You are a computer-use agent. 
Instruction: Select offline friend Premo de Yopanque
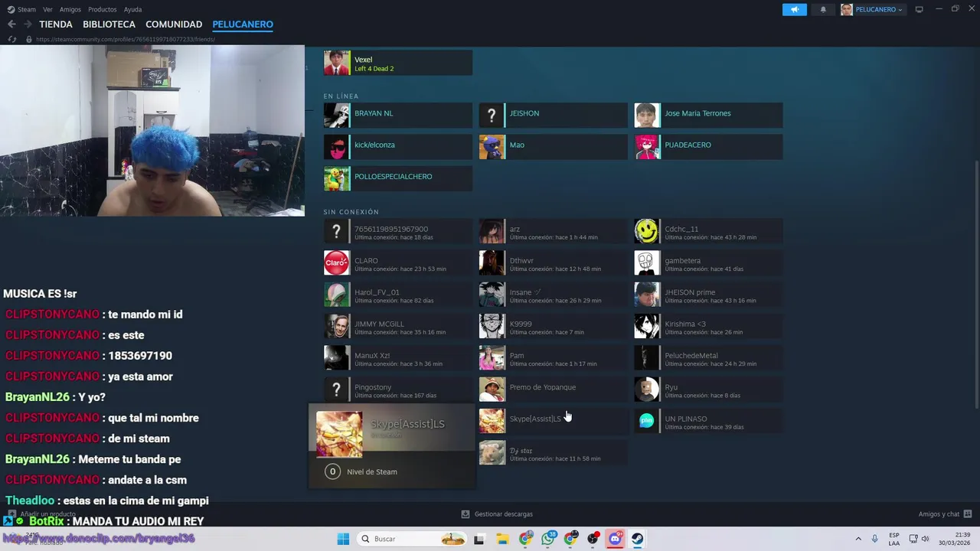(553, 390)
